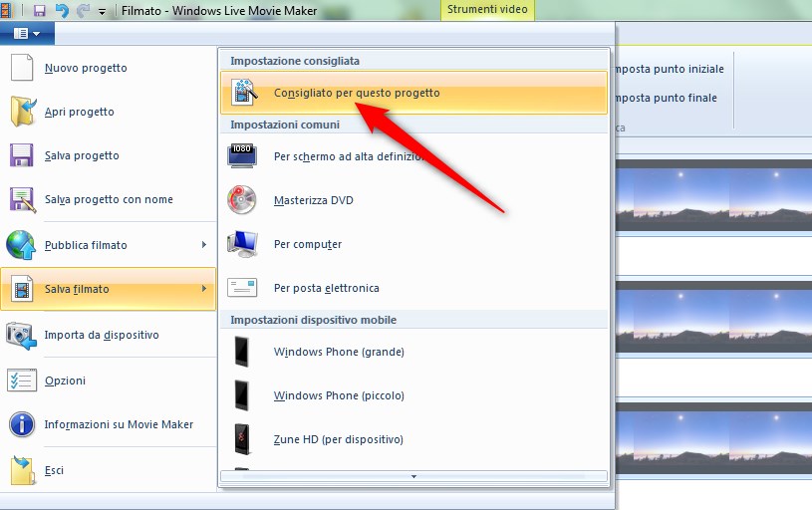Click the Salva filmato film strip icon
812x510 pixels.
coord(22,289)
